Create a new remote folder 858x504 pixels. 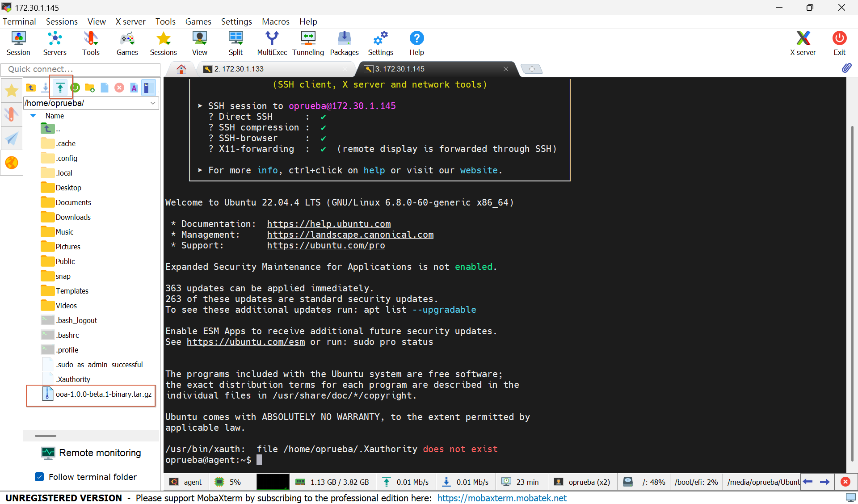tap(90, 88)
